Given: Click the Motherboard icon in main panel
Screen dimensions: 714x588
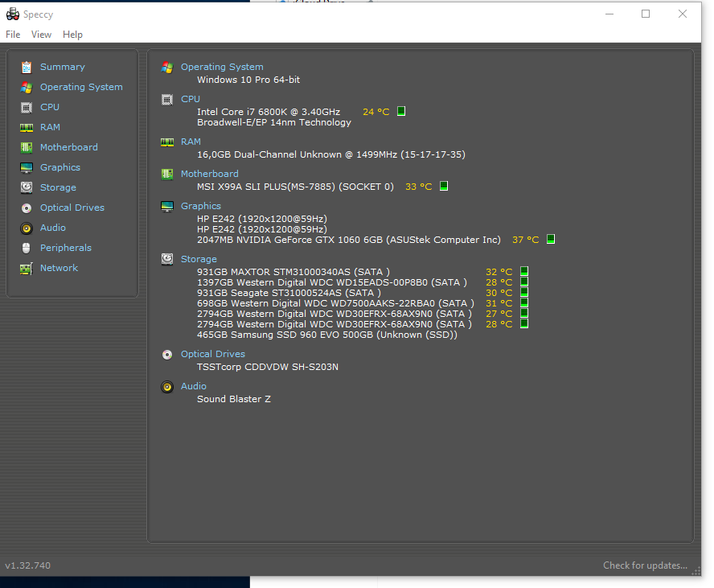Looking at the screenshot, I should coord(167,175).
